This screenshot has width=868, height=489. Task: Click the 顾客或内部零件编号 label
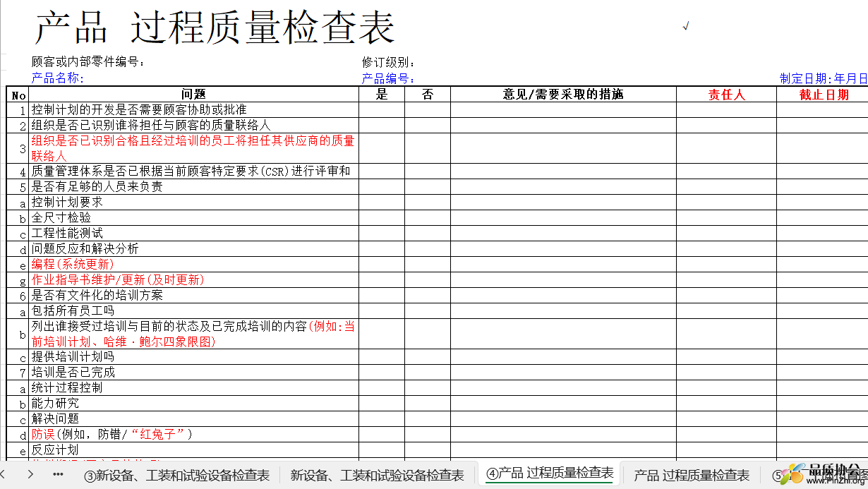(x=88, y=62)
